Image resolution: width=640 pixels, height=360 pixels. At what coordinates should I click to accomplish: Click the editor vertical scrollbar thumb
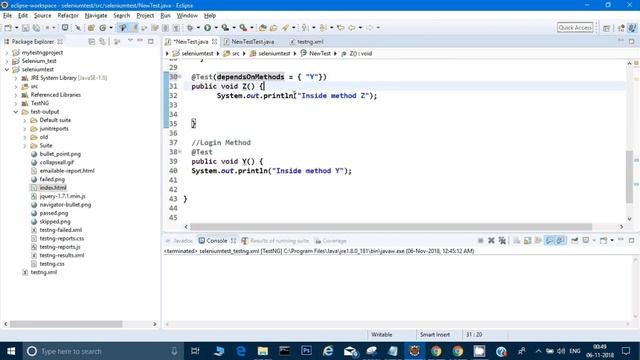tap(629, 176)
